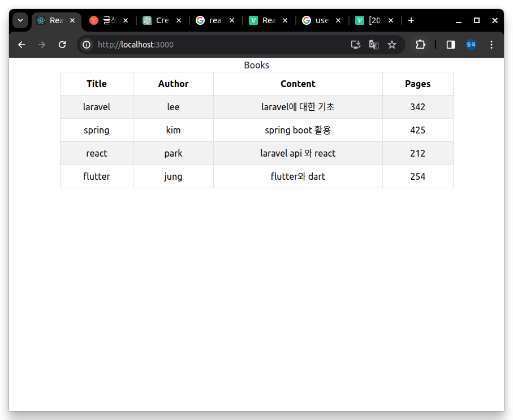Viewport: 513px width, 420px height.
Task: Bookmark this page with the star icon
Action: point(392,45)
